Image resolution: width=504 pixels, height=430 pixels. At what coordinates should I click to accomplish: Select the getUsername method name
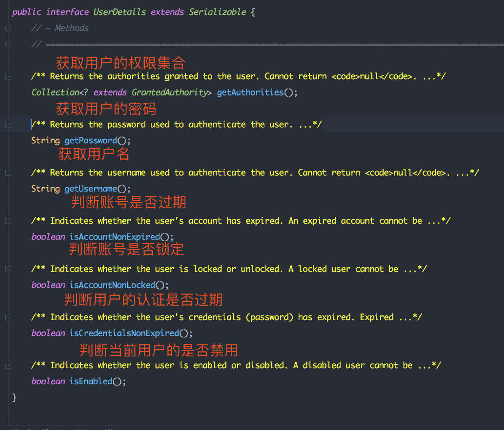pyautogui.click(x=91, y=188)
